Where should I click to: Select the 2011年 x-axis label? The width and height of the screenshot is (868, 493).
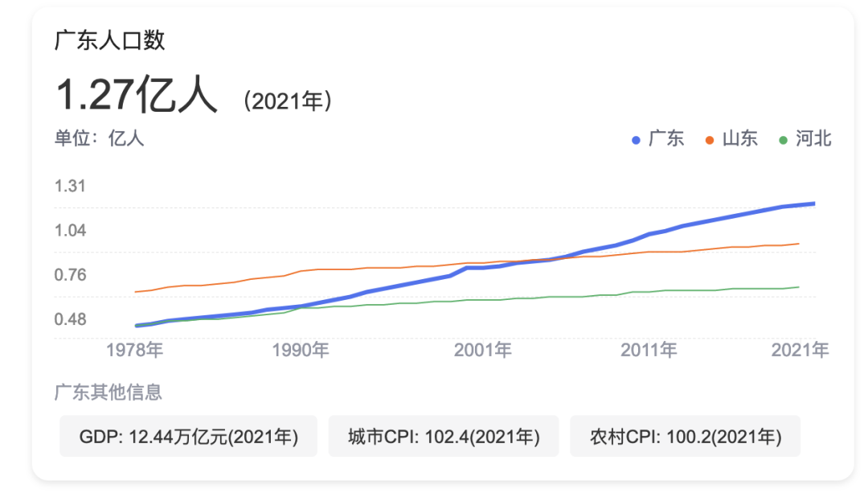pos(649,350)
